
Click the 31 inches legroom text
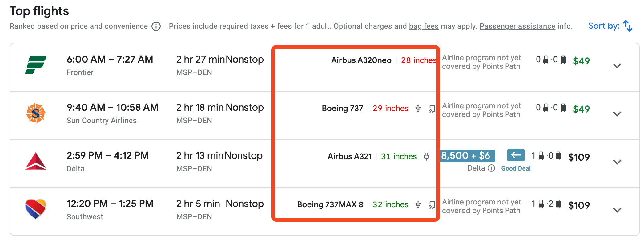point(399,156)
